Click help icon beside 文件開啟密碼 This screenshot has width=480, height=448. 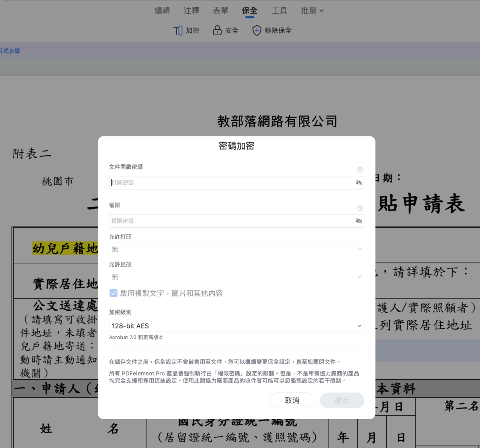point(360,170)
